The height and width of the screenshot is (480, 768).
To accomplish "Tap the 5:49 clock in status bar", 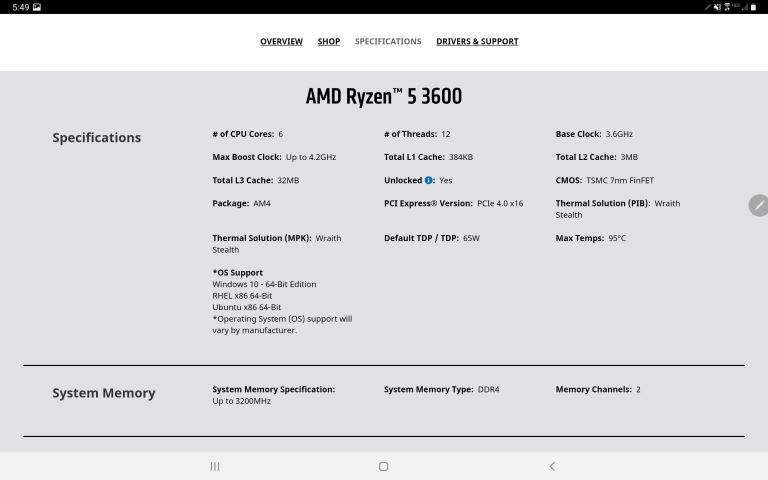I will tap(21, 7).
